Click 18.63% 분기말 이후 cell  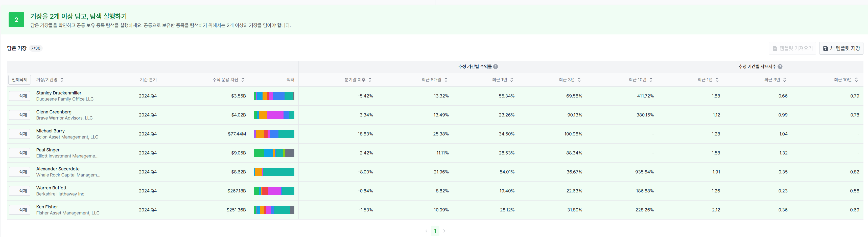(x=365, y=134)
